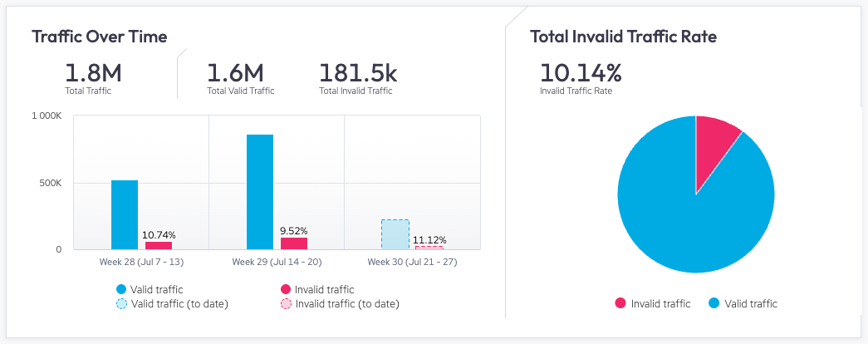
Task: Select Week 28 invalid traffic pink bar
Action: click(x=158, y=245)
